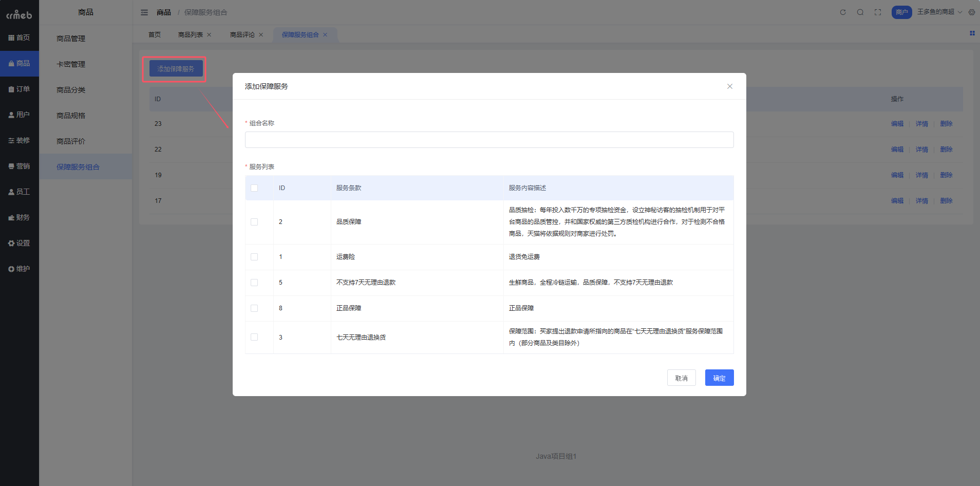The image size is (980, 486).
Task: Open the search icon in header
Action: [x=860, y=12]
